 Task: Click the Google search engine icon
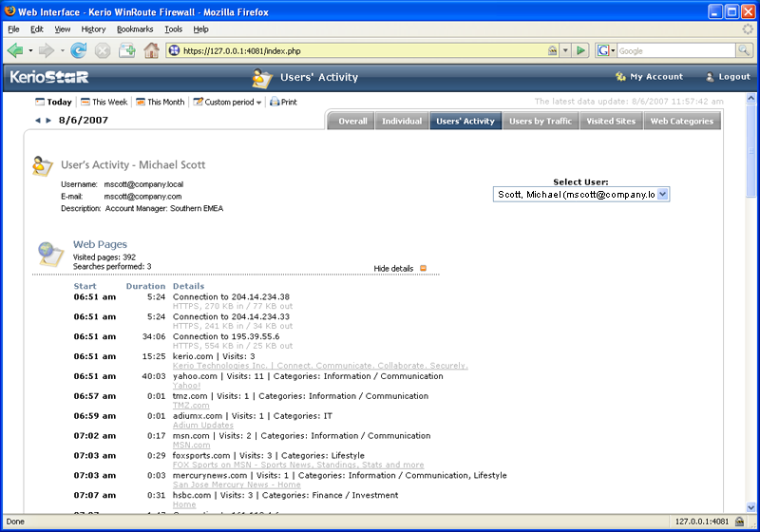click(x=603, y=50)
